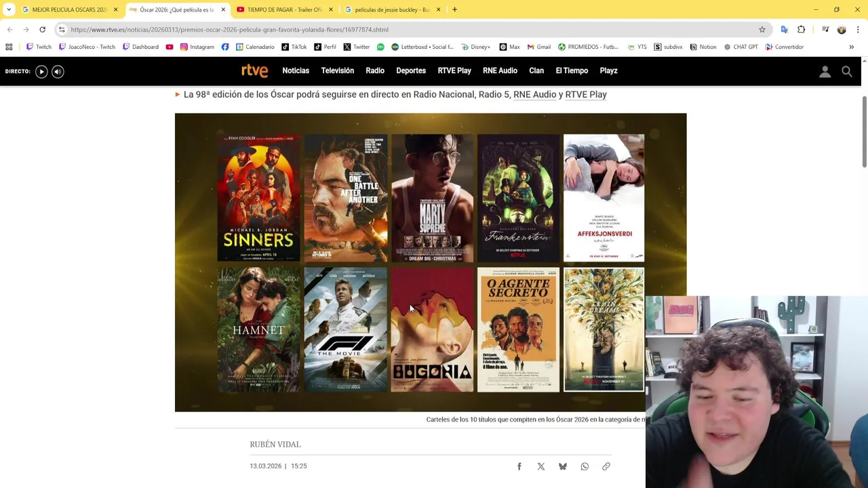Image resolution: width=868 pixels, height=488 pixels.
Task: Open the Deportes menu item
Action: coord(411,70)
